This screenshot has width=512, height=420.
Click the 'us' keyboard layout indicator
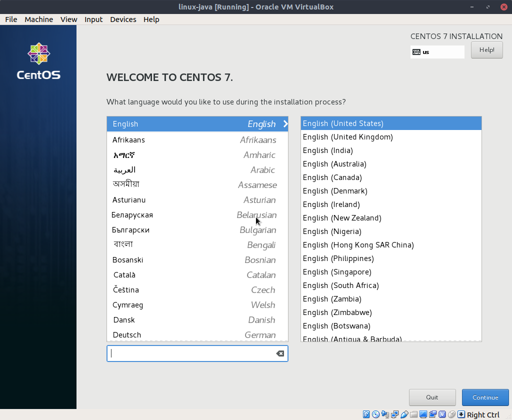[x=437, y=52]
